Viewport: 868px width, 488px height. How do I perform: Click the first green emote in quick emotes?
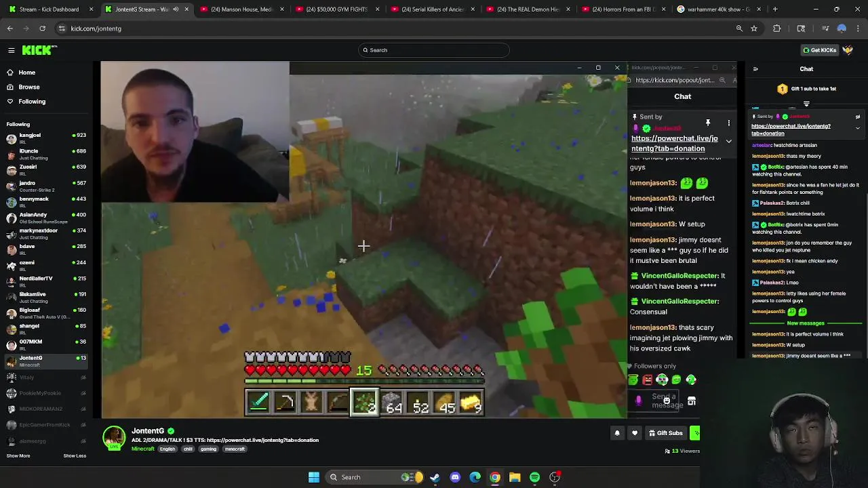point(633,380)
